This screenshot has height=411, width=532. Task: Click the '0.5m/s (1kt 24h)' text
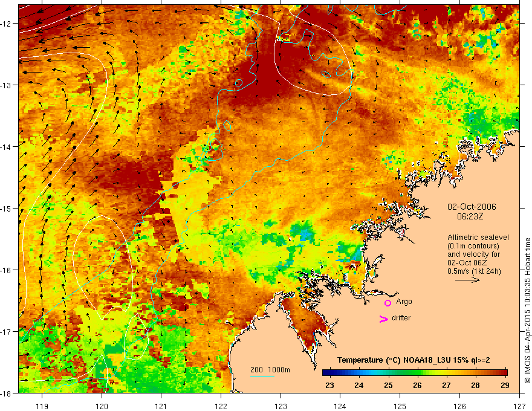[x=474, y=271]
